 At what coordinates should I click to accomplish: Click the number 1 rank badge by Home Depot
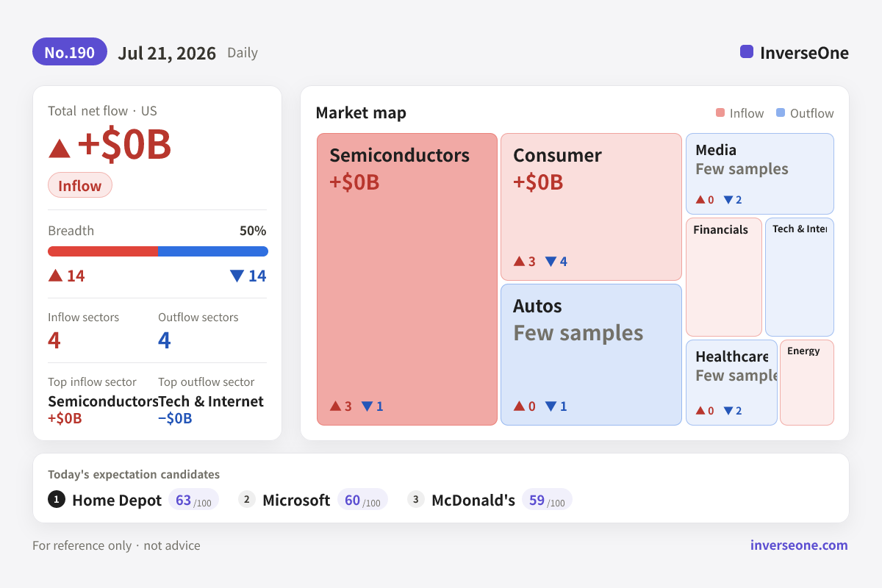coord(57,500)
